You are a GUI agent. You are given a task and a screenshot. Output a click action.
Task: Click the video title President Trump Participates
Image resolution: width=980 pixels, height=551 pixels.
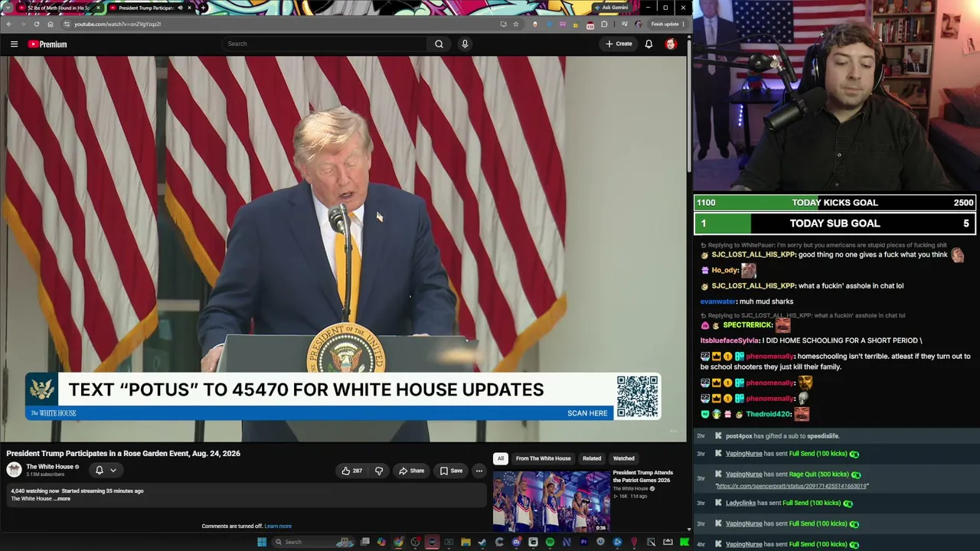click(x=123, y=454)
